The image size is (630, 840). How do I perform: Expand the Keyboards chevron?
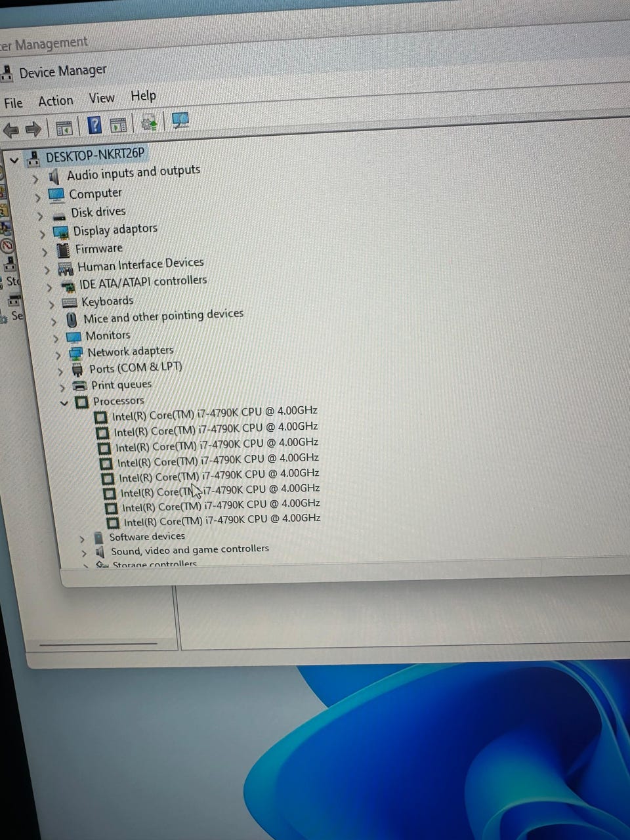51,304
